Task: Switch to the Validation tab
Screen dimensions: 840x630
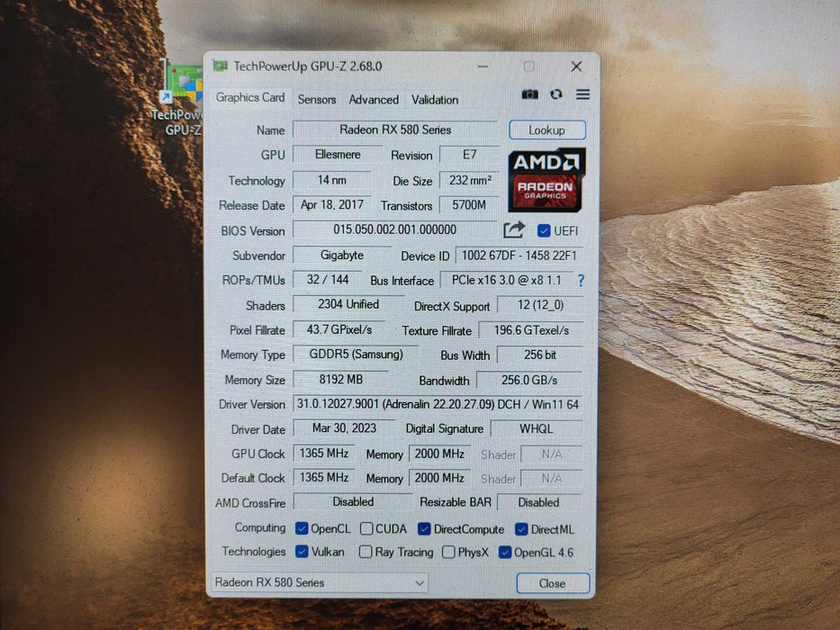Action: [x=435, y=100]
